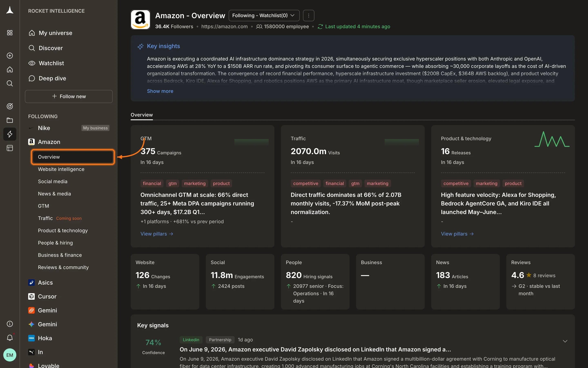Click the Amazon icon in the following list
Image resolution: width=588 pixels, height=368 pixels.
coord(31,142)
